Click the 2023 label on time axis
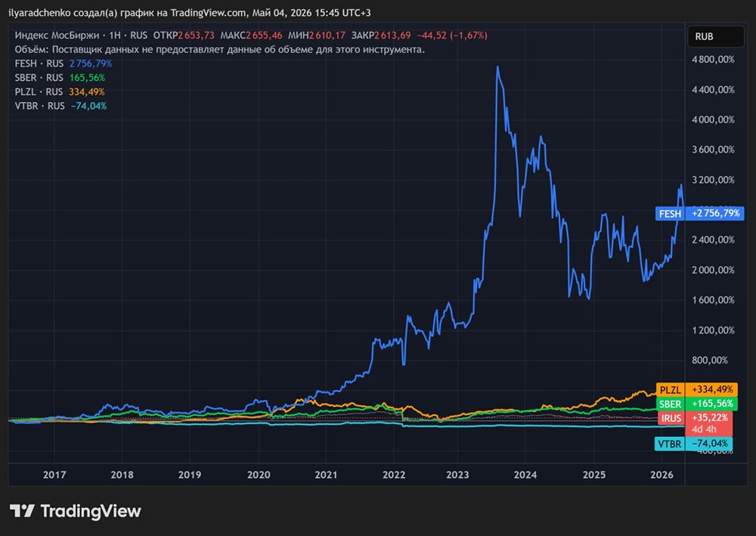756x536 pixels. coord(457,475)
